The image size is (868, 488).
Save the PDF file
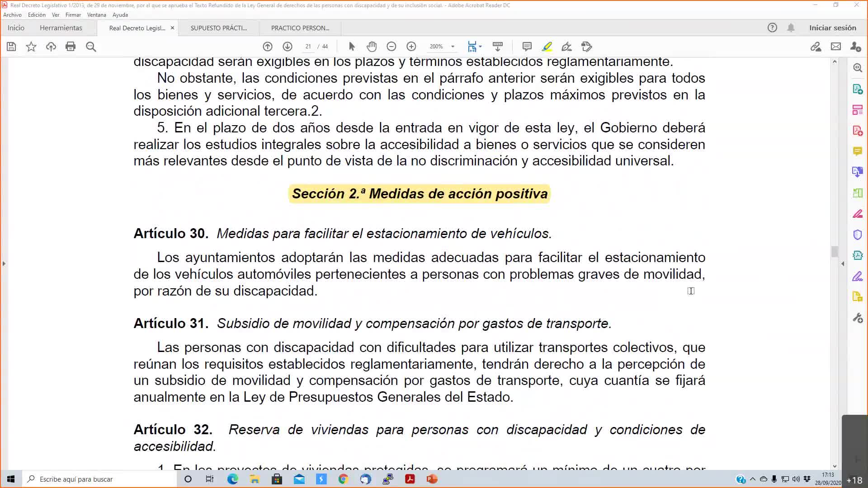[11, 47]
